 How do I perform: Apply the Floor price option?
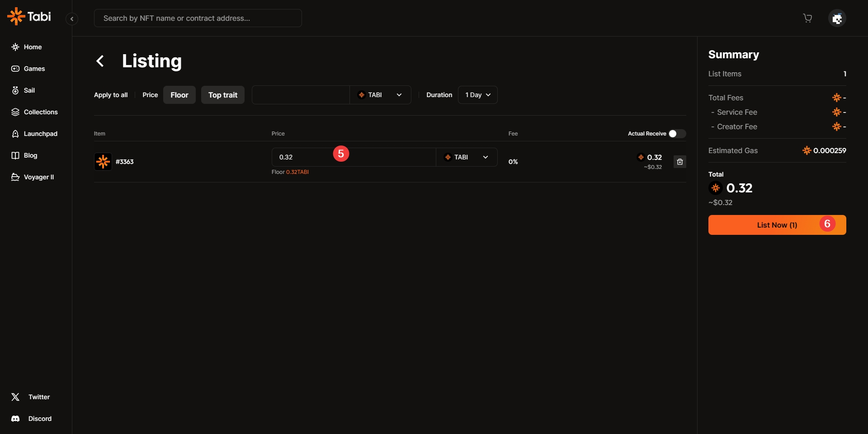click(x=179, y=95)
